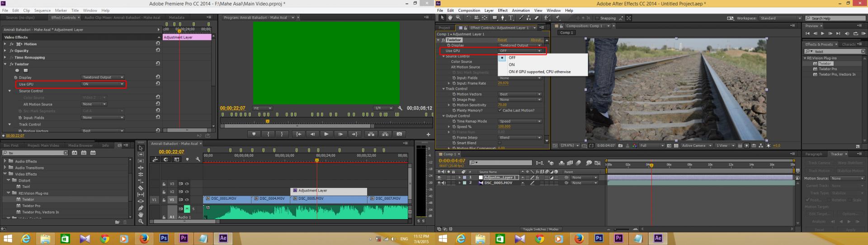The width and height of the screenshot is (868, 245).
Task: Click Chrome icon in the right taskbar
Action: (x=539, y=238)
